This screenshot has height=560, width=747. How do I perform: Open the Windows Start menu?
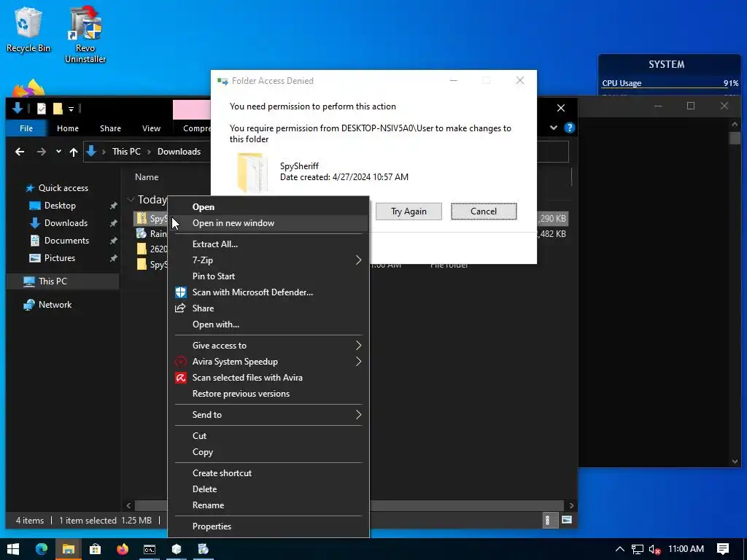(x=13, y=549)
